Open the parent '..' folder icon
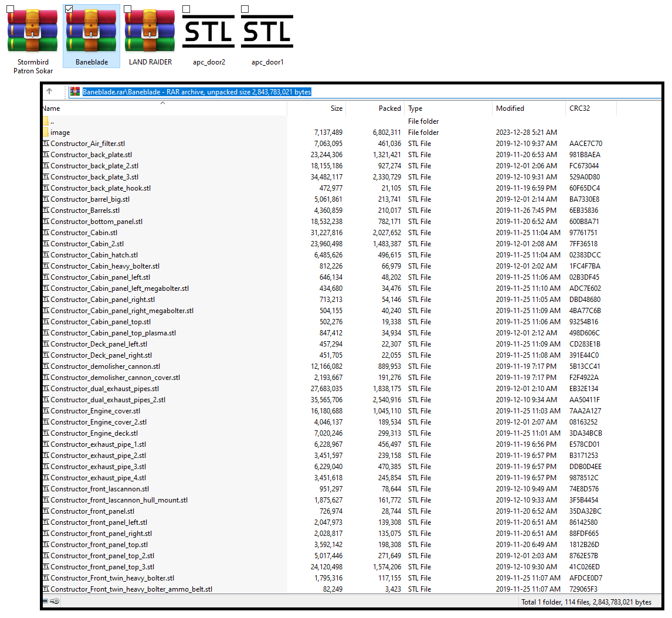 pyautogui.click(x=45, y=121)
